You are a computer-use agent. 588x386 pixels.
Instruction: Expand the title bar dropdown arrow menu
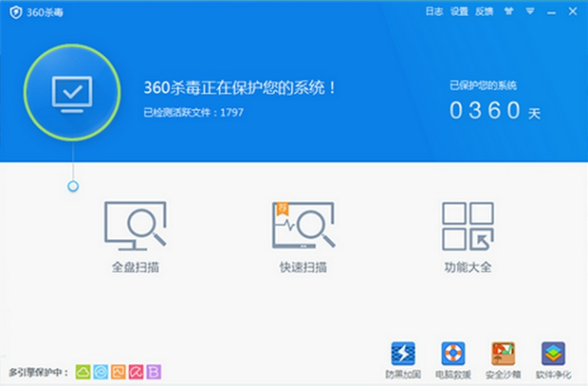530,11
